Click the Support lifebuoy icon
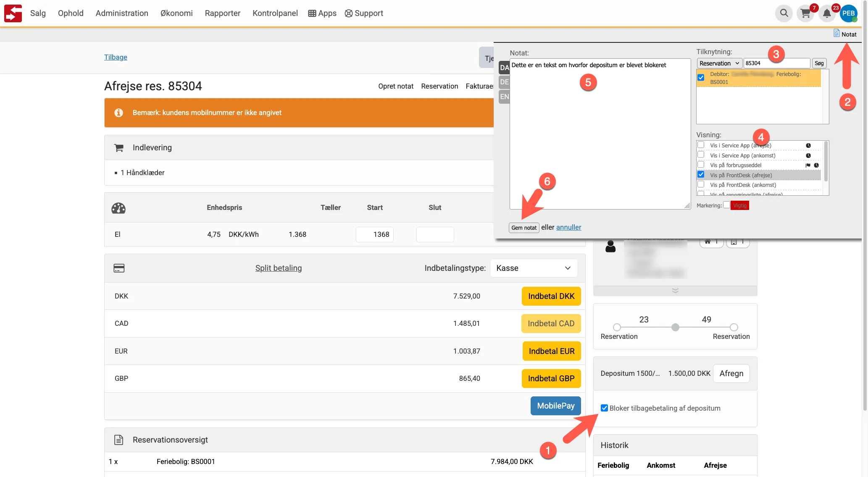The image size is (868, 477). (x=348, y=13)
